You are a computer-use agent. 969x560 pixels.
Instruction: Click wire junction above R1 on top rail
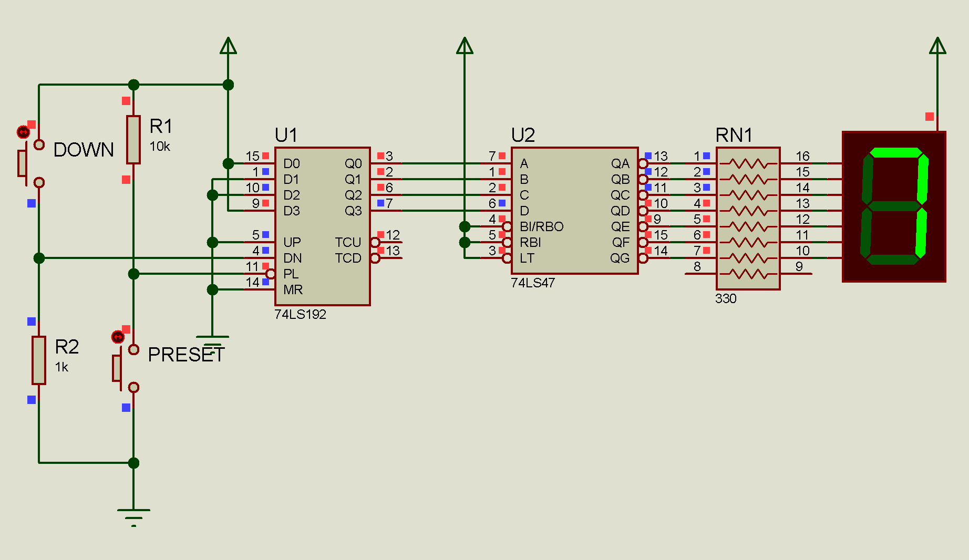pos(133,85)
